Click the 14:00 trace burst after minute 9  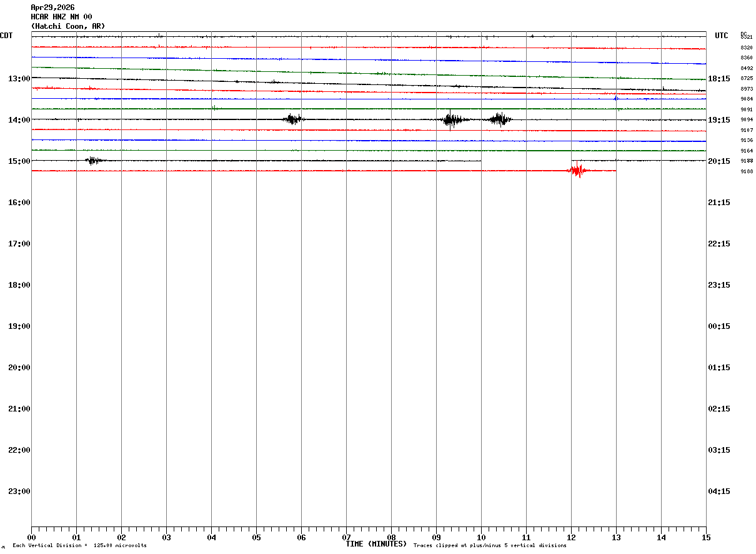pyautogui.click(x=452, y=119)
